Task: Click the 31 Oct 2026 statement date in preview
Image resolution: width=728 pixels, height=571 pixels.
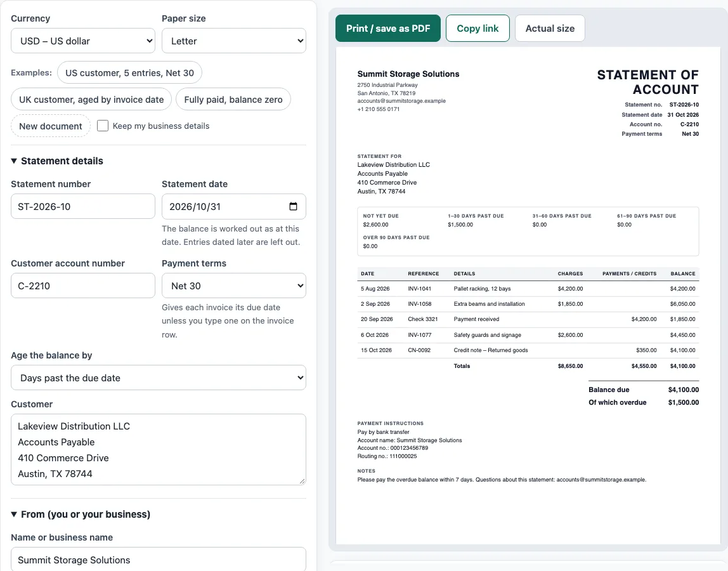Action: point(683,115)
